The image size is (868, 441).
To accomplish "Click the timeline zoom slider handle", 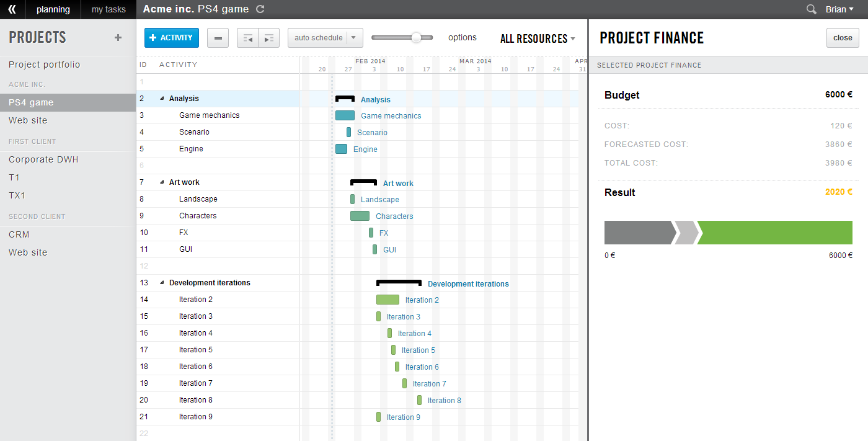I will point(416,38).
